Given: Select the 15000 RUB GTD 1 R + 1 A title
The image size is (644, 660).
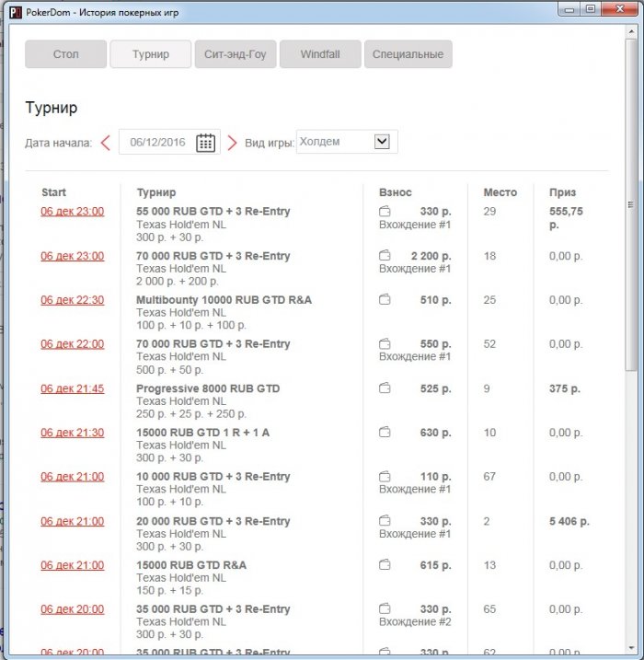Looking at the screenshot, I should coord(202,433).
